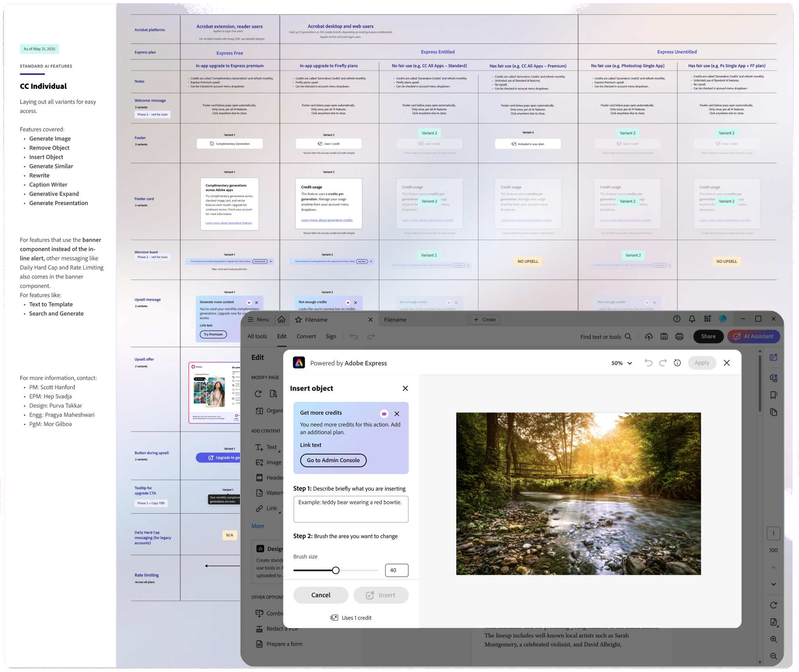This screenshot has height=672, width=799.
Task: Switch to the All tools tab
Action: (257, 336)
